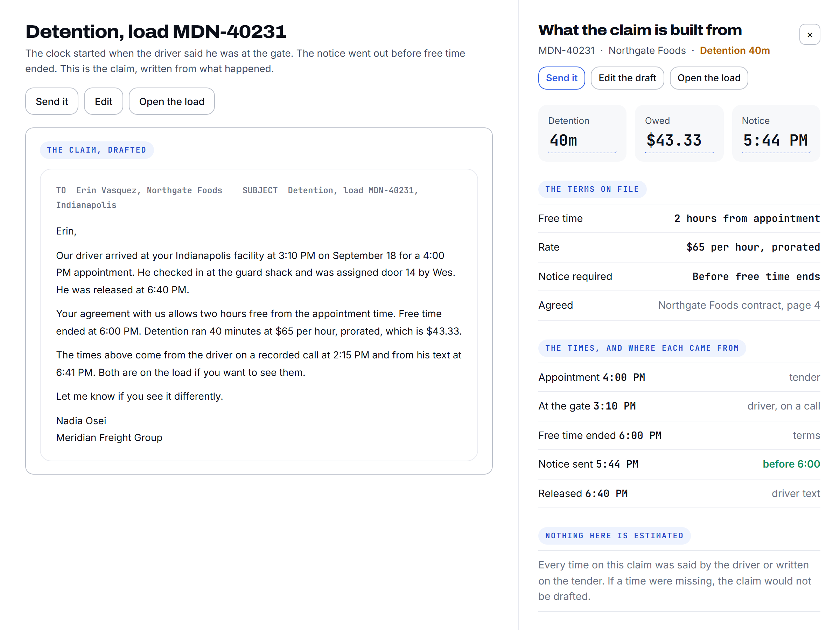Click the Rate $65 per hour row
This screenshot has width=840, height=630.
[x=679, y=247]
